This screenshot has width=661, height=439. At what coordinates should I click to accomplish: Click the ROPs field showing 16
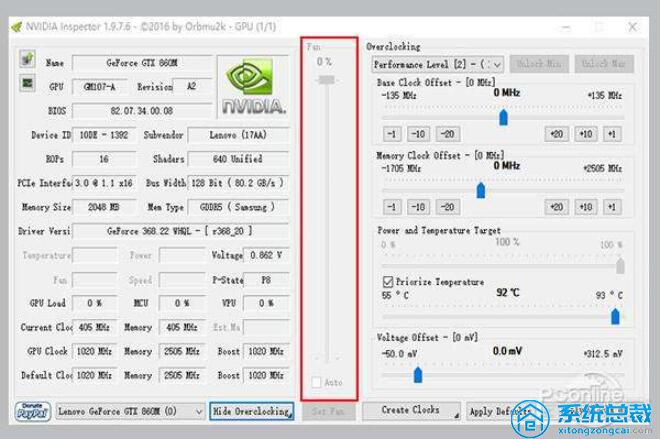pyautogui.click(x=104, y=159)
